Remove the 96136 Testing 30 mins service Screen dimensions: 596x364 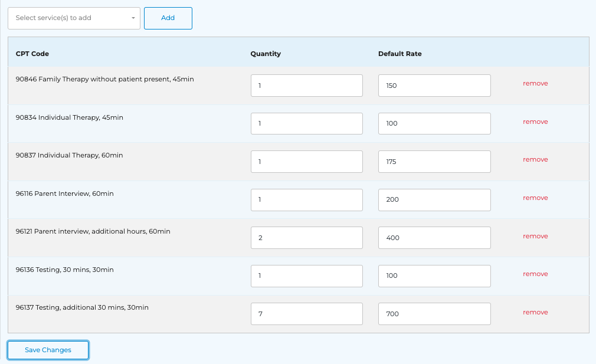tap(535, 274)
